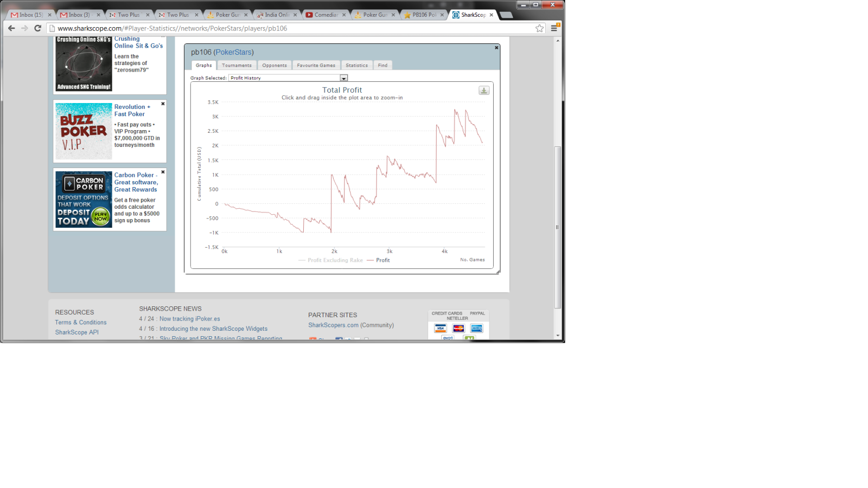Open Now tracking iPoker.es news
This screenshot has width=868, height=488.
190,319
